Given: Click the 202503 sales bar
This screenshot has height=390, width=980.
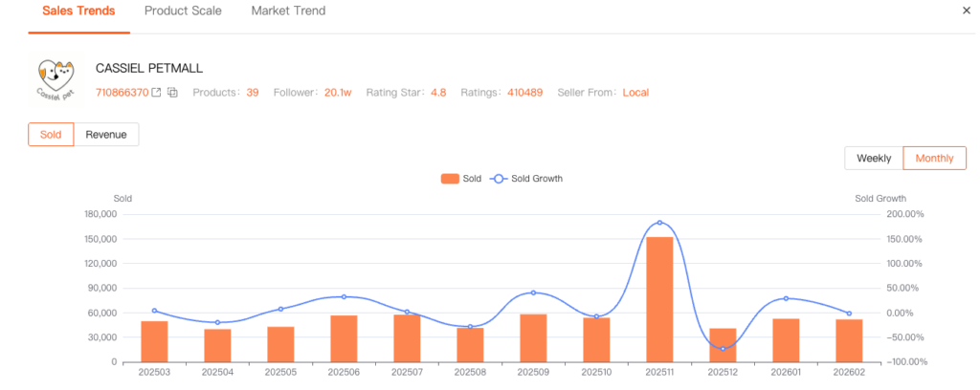Looking at the screenshot, I should [154, 341].
